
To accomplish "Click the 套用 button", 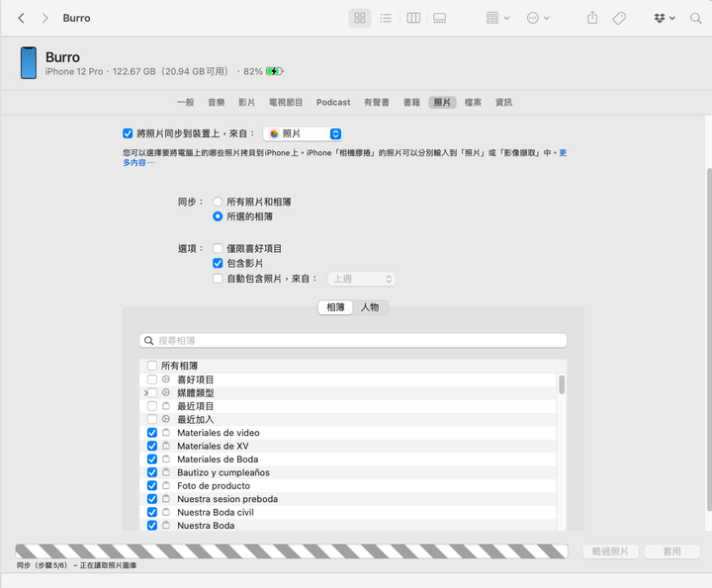I will pos(671,551).
